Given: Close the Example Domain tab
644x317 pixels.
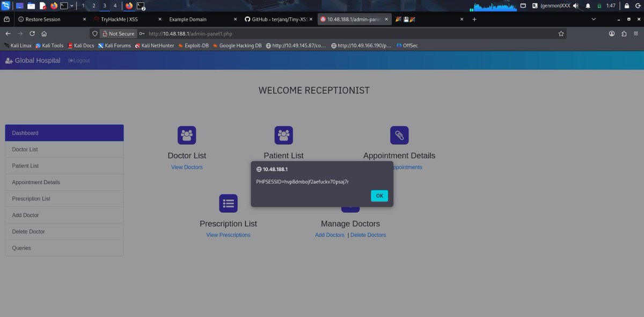Looking at the screenshot, I should [x=235, y=19].
